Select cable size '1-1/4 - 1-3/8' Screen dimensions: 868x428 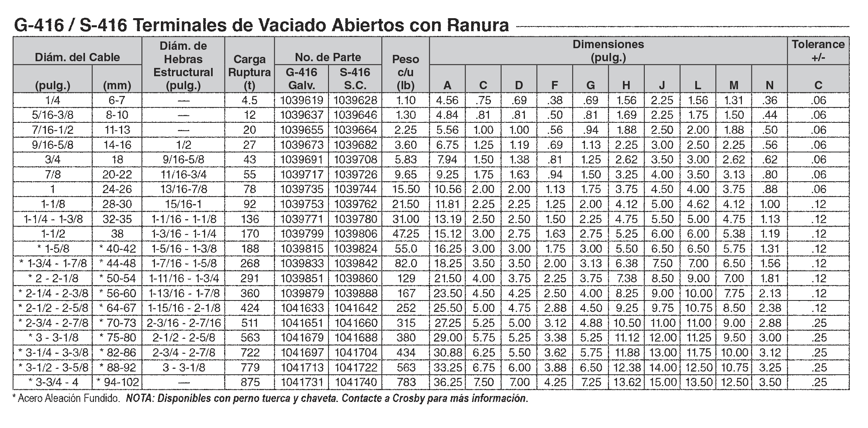53,219
